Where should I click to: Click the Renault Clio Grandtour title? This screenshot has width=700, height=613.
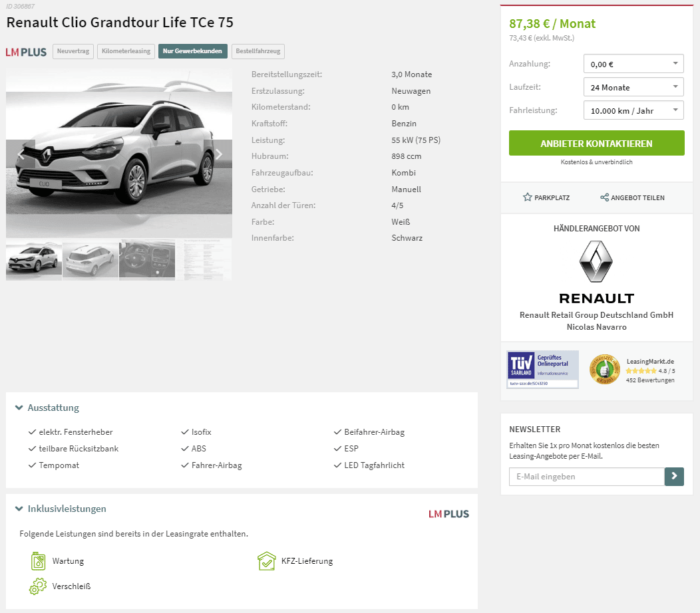click(120, 23)
